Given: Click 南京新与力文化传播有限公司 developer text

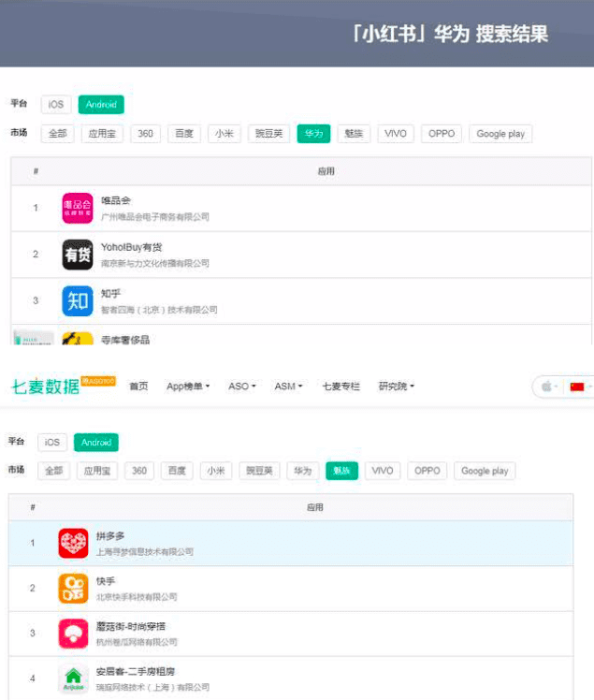Looking at the screenshot, I should coord(155,263).
